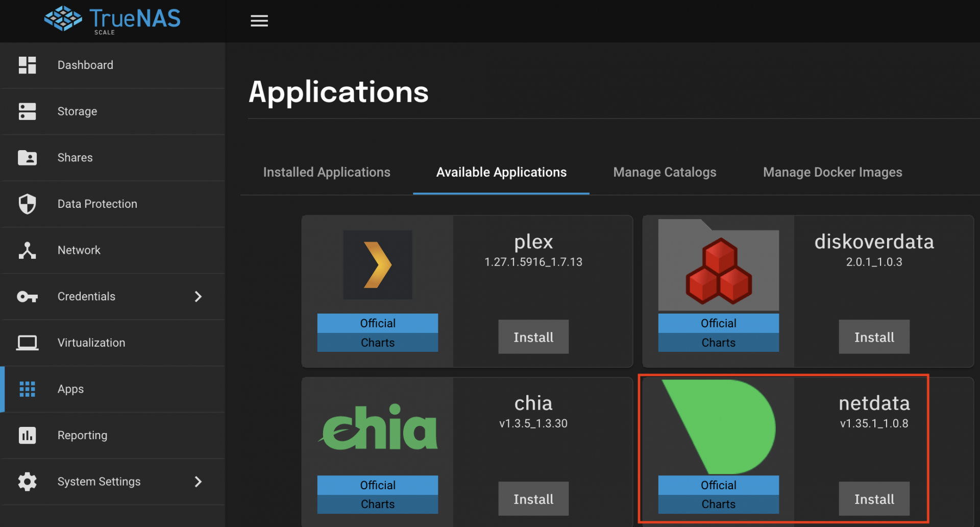Install the diskoverdata application
This screenshot has height=527, width=980.
coord(874,337)
